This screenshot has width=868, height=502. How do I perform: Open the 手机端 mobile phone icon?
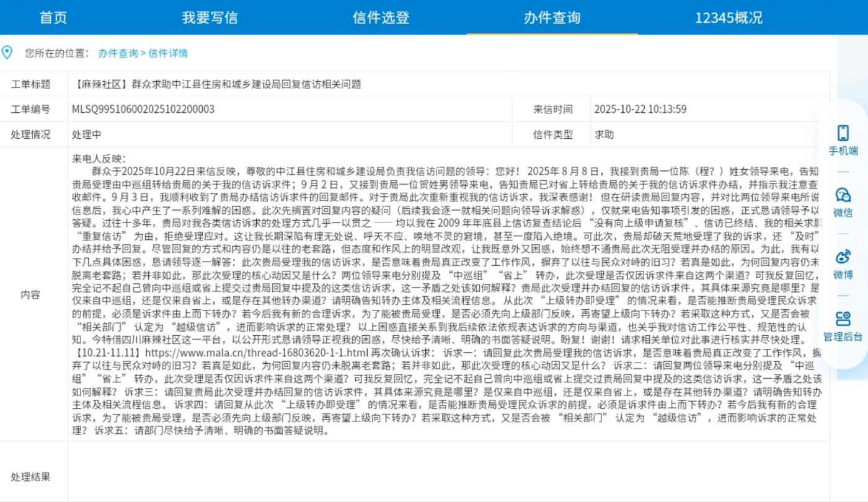pyautogui.click(x=843, y=139)
